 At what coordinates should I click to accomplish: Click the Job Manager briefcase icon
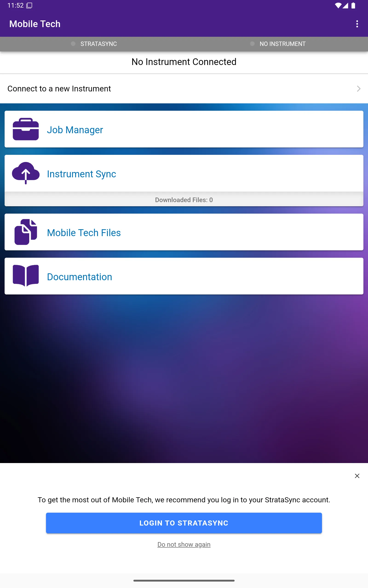(26, 129)
